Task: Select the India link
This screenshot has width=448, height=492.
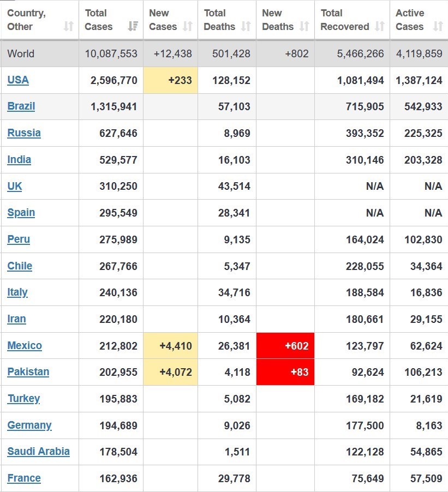Action: click(19, 160)
